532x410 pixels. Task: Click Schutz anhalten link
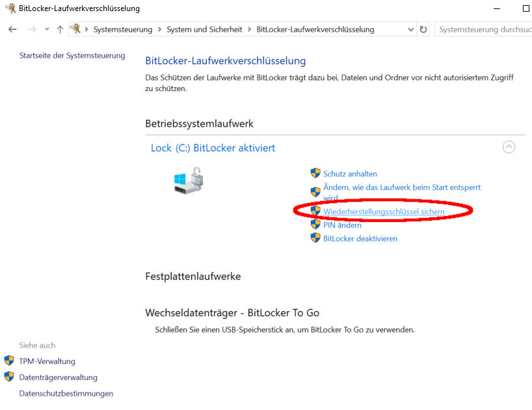pyautogui.click(x=350, y=174)
